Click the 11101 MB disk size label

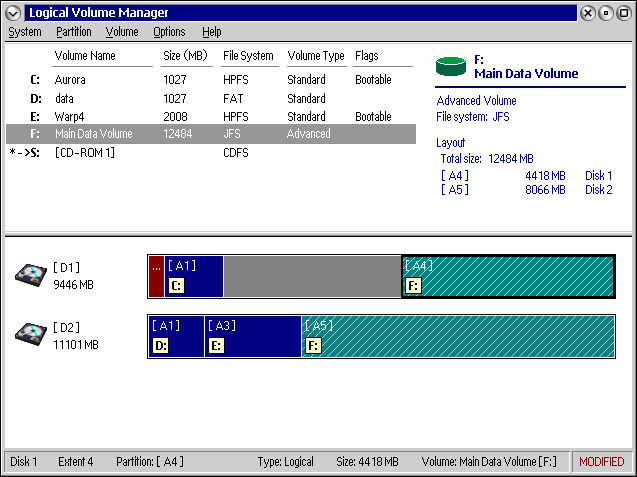coord(76,345)
